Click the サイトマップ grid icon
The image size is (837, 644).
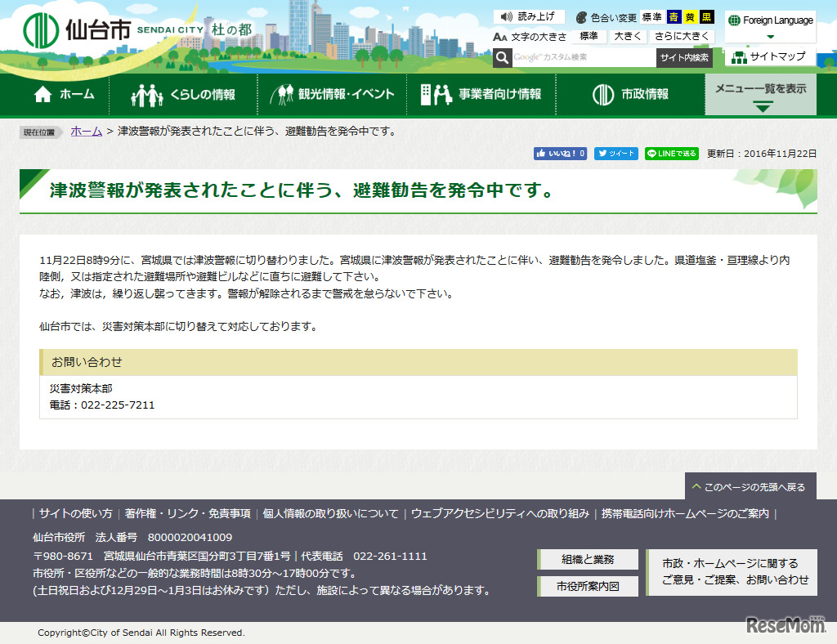[739, 56]
